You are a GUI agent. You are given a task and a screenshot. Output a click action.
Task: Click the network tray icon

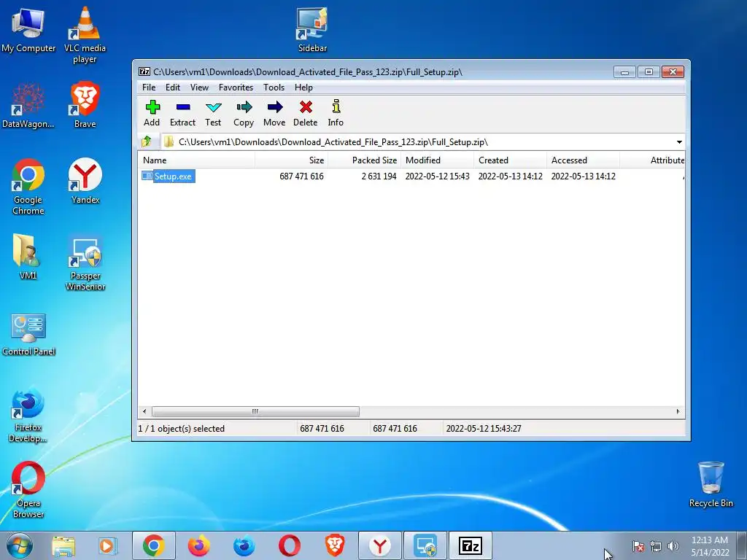[656, 546]
